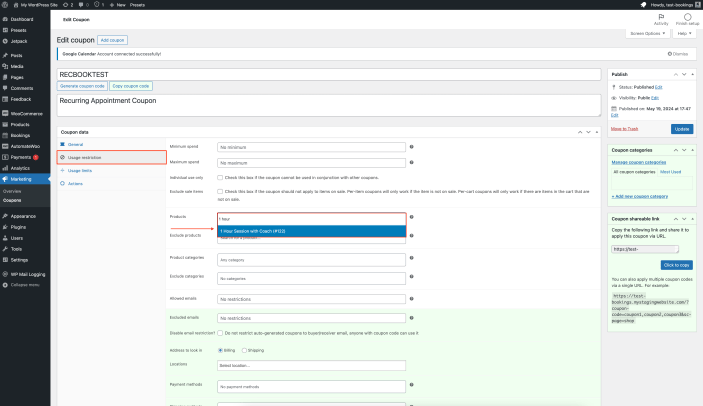Open the Exclude categories select box
The height and width of the screenshot is (406, 703).
coord(311,278)
